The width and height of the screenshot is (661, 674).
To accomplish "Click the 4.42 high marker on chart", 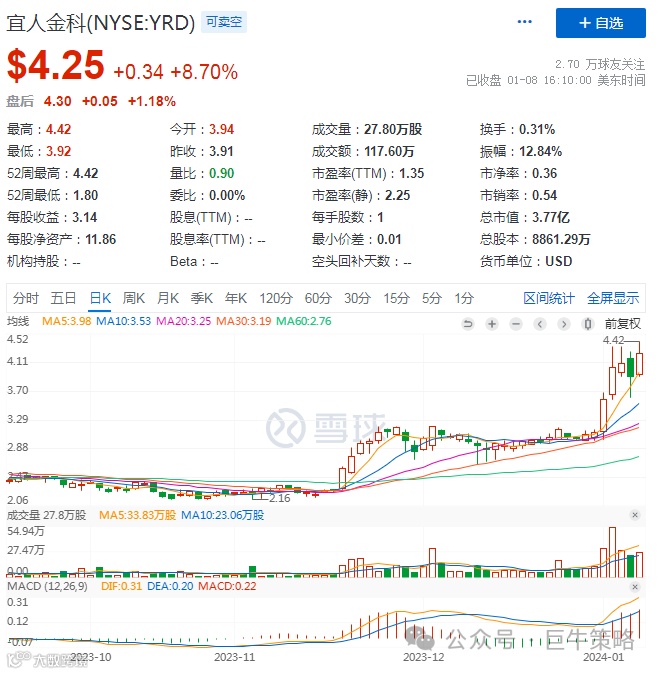I will pyautogui.click(x=613, y=340).
